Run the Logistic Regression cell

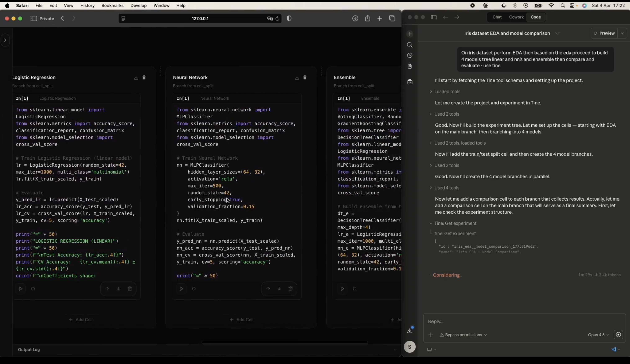pyautogui.click(x=21, y=289)
